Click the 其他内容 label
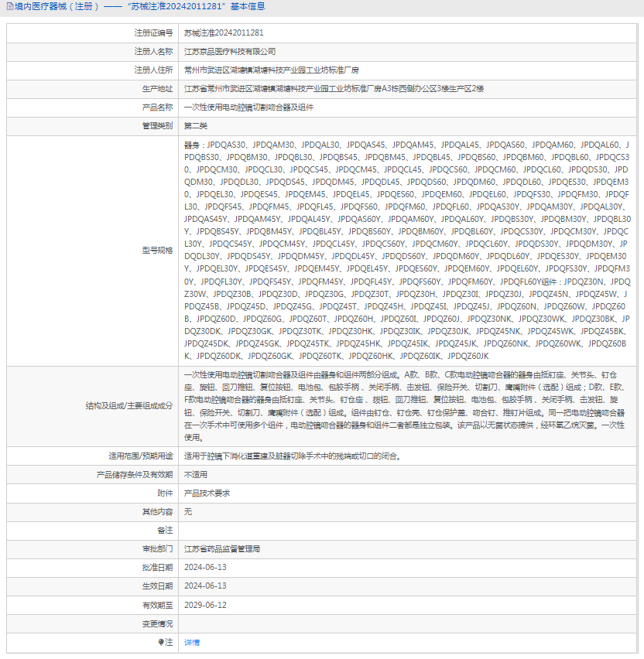 157,511
